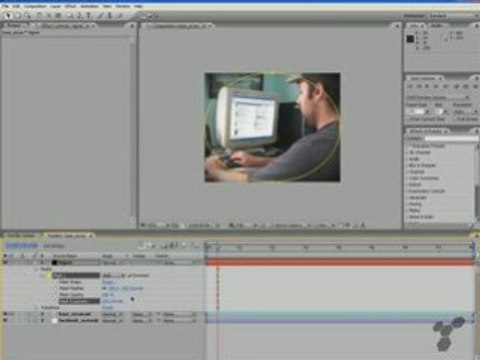Click the top layer black color swatch
The image size is (480, 360).
coord(54,263)
